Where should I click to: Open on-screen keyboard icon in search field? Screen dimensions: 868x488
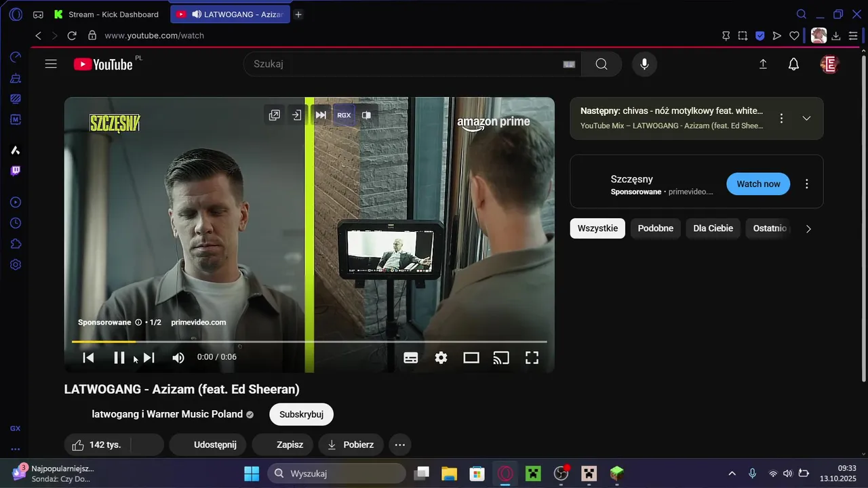pyautogui.click(x=569, y=64)
